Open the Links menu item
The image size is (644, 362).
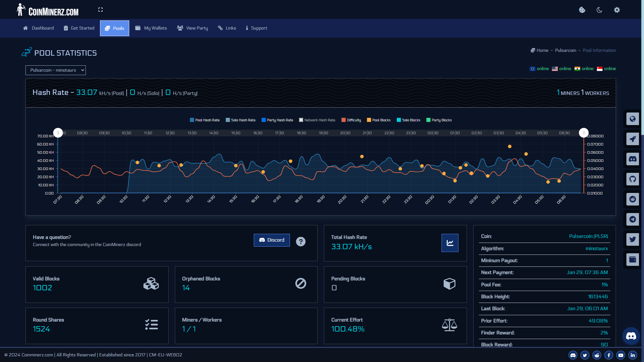click(227, 28)
